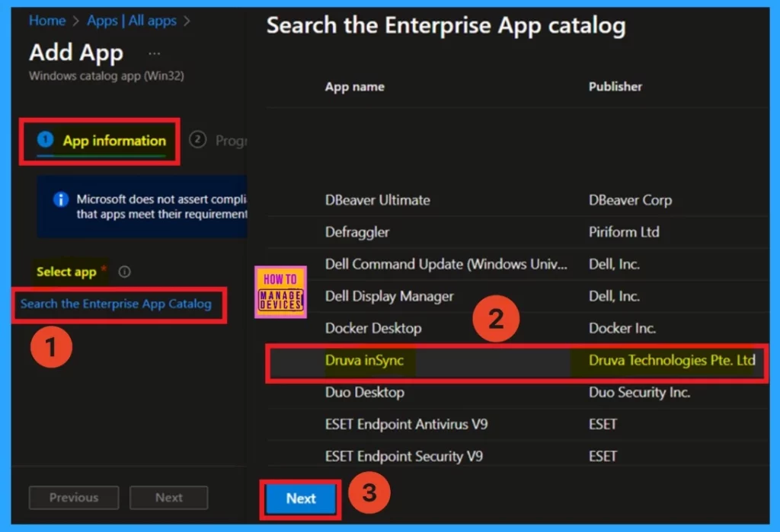
Task: Select the DBeaver Ultimate row
Action: tap(518, 200)
